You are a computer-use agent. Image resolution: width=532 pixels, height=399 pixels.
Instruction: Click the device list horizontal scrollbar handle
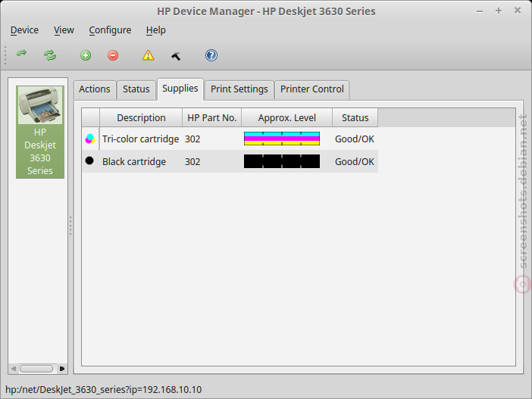[x=36, y=369]
